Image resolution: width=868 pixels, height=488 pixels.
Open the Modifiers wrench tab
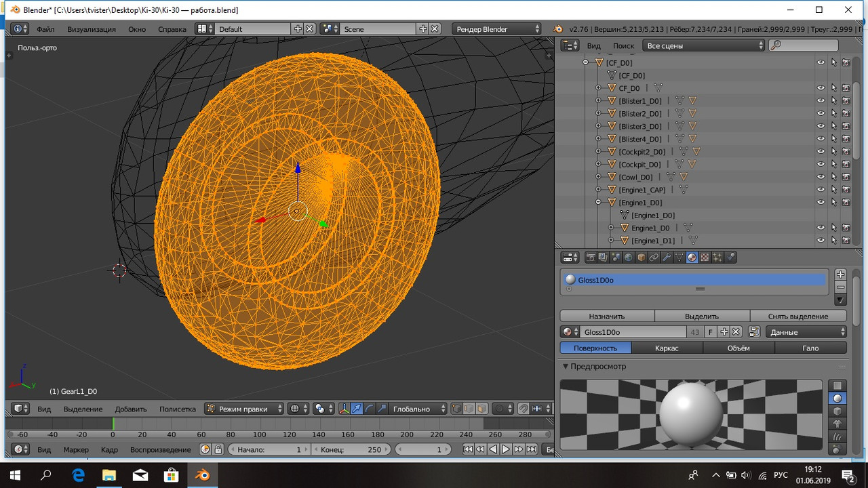(x=667, y=258)
